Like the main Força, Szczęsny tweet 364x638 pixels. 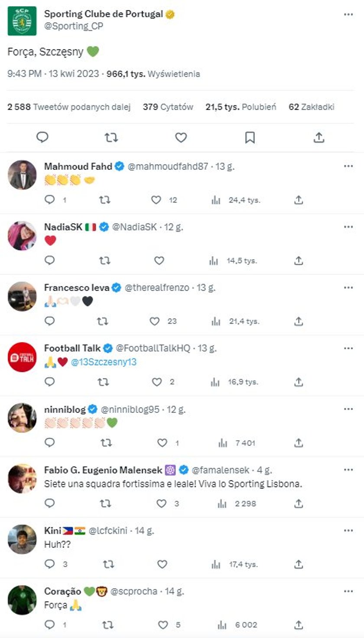tap(181, 137)
